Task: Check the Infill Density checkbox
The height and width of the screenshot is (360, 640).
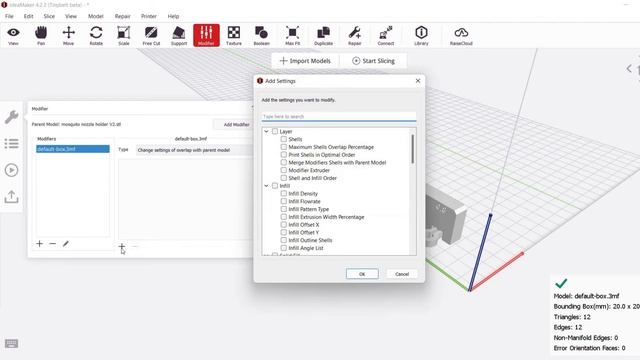Action: click(x=284, y=193)
